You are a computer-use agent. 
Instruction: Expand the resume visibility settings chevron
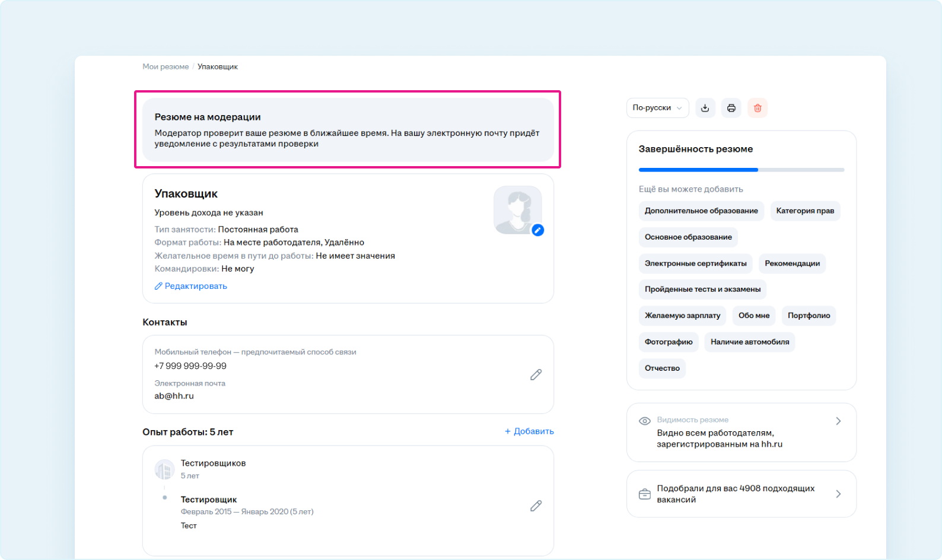(x=838, y=421)
